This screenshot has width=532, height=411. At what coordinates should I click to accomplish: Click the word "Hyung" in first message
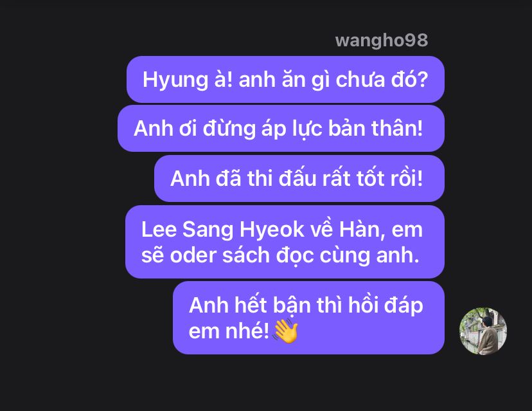coord(175,81)
